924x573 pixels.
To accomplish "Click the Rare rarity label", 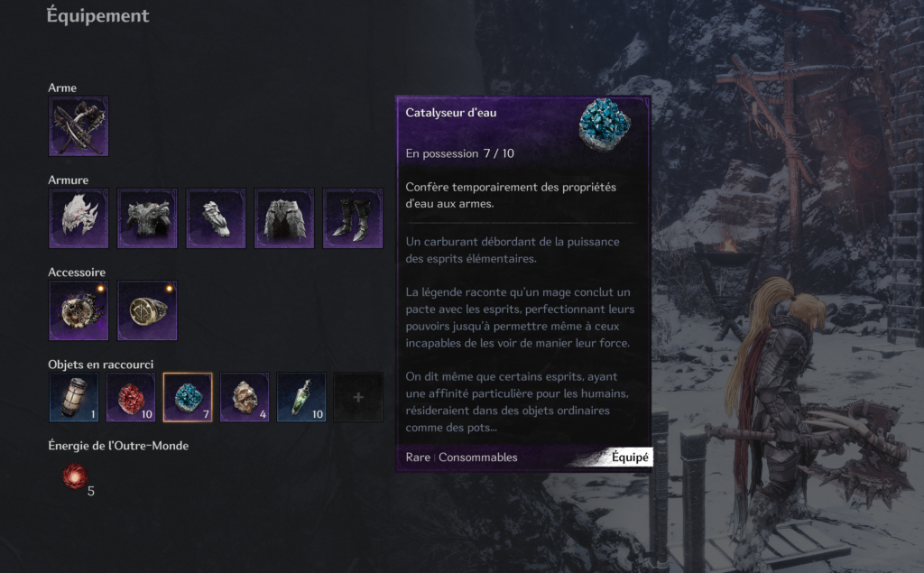I will click(x=418, y=457).
